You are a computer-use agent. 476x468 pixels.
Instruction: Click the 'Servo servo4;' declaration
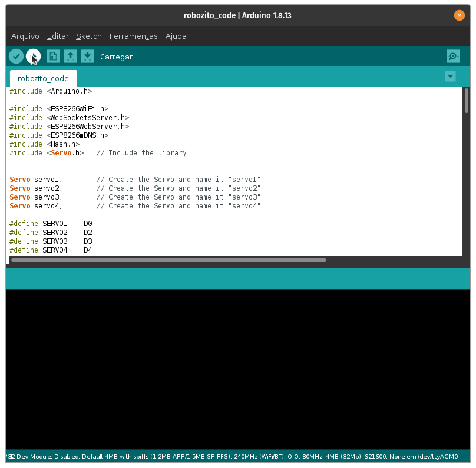[x=36, y=205]
